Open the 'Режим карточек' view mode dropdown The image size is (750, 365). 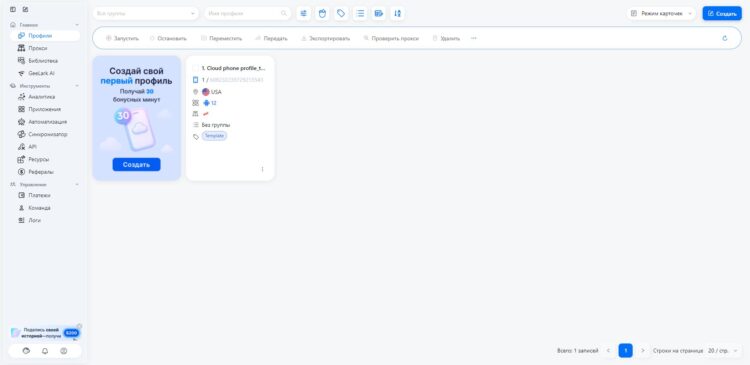point(661,13)
